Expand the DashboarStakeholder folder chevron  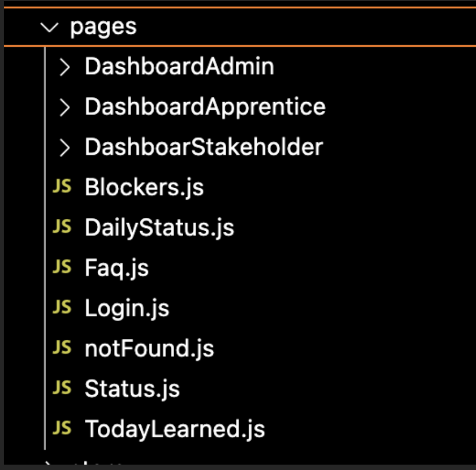coord(64,147)
